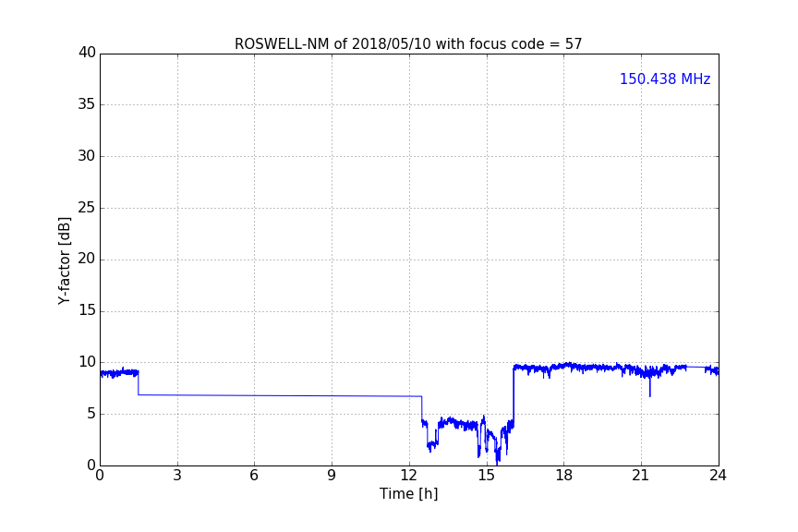Viewport: 798px width, 532px height.
Task: Click the y-axis tick label 40
Action: [x=87, y=52]
